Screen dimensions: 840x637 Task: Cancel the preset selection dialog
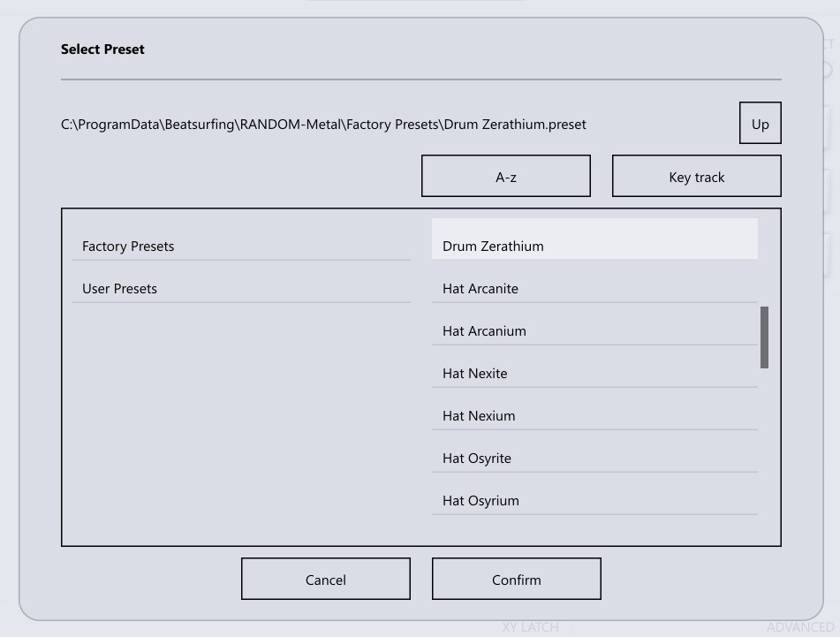pyautogui.click(x=325, y=580)
